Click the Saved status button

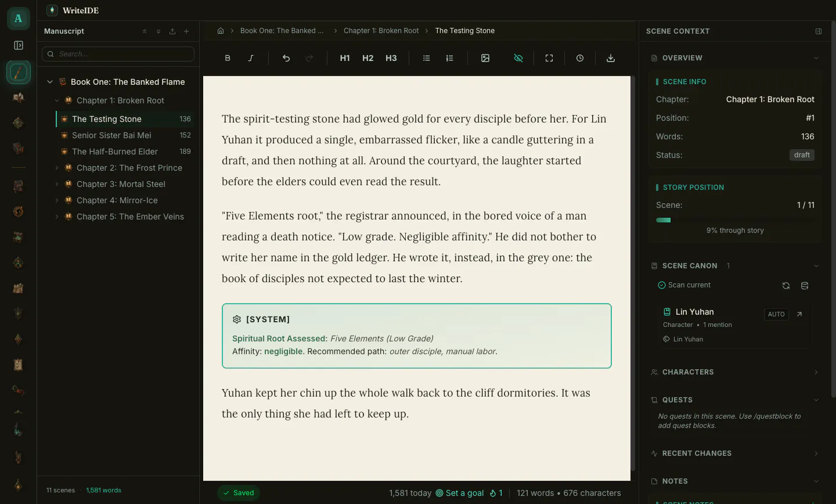238,493
